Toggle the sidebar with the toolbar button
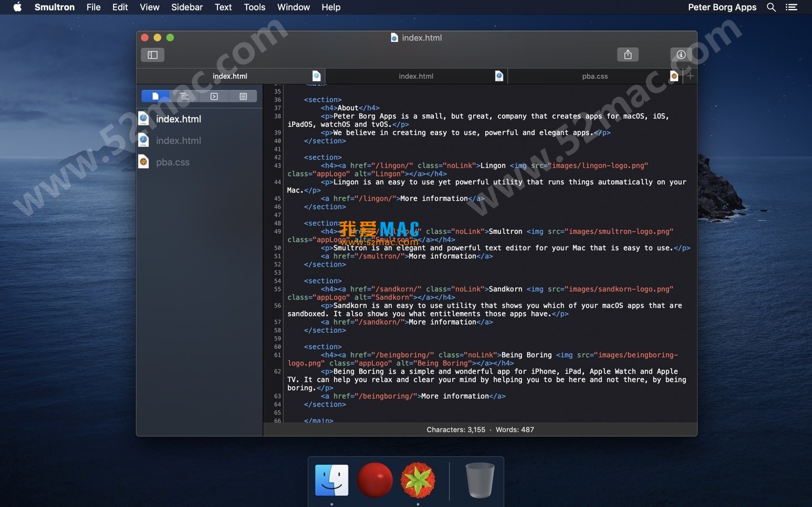 (152, 54)
